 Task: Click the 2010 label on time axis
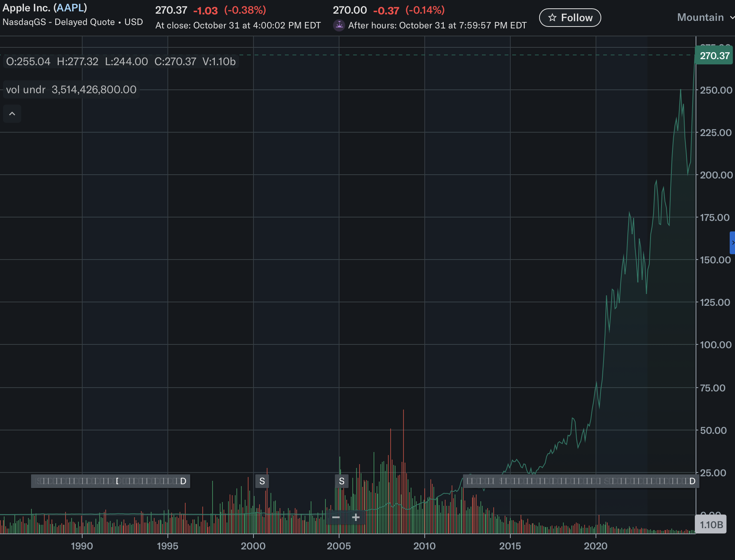pos(424,546)
